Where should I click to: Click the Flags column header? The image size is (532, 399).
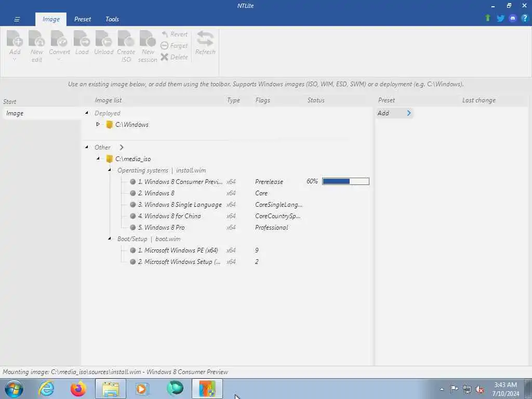pyautogui.click(x=262, y=100)
